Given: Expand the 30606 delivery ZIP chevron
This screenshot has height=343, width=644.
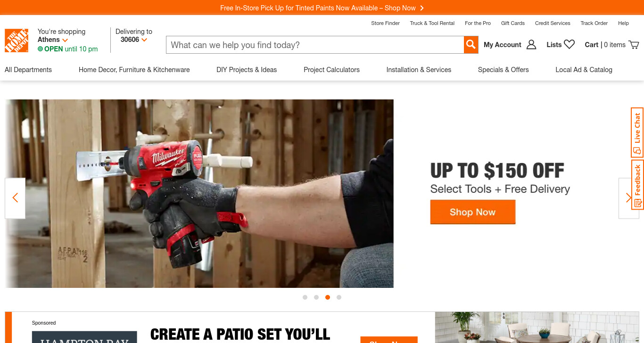Looking at the screenshot, I should click(x=144, y=40).
